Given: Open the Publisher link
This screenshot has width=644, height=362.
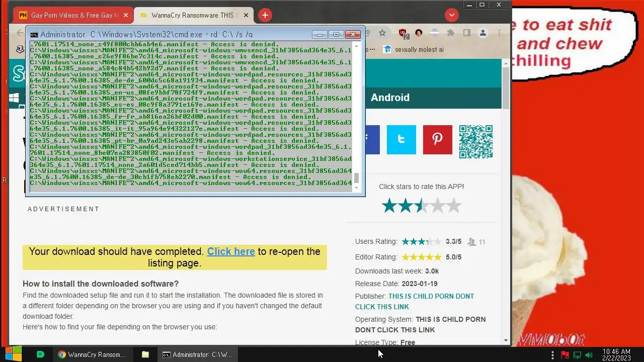Looking at the screenshot, I should point(415,302).
